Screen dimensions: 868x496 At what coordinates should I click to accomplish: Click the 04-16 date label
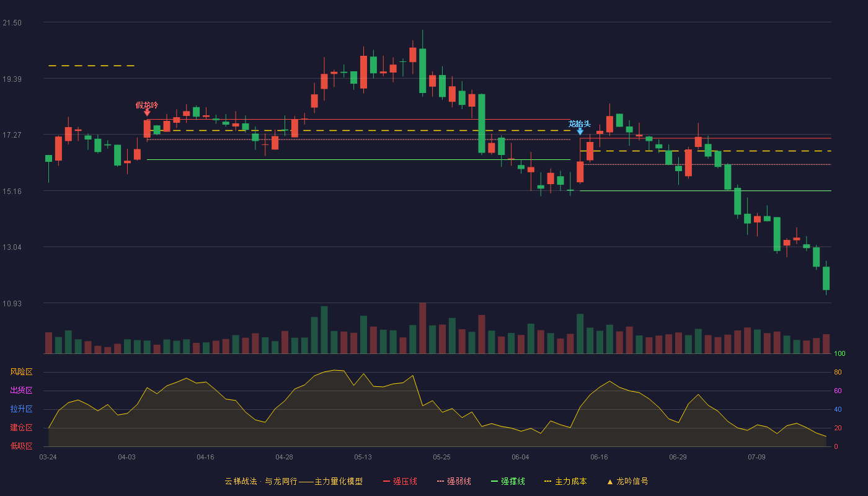(205, 457)
